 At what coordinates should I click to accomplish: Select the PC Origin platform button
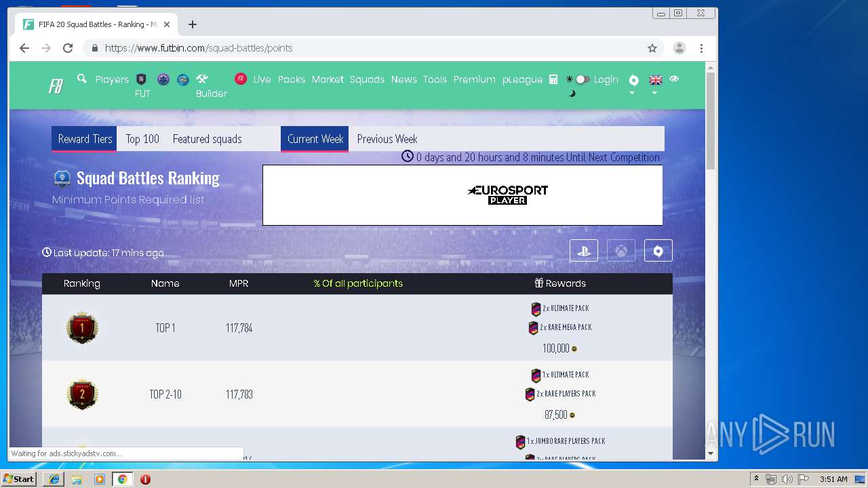(658, 251)
